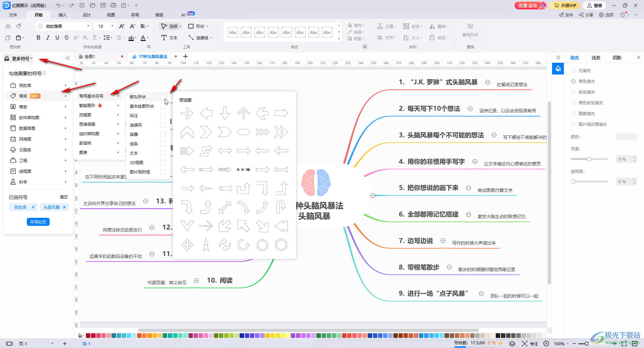Pick the circular refresh arrow shape
The image size is (644, 348).
262,245
